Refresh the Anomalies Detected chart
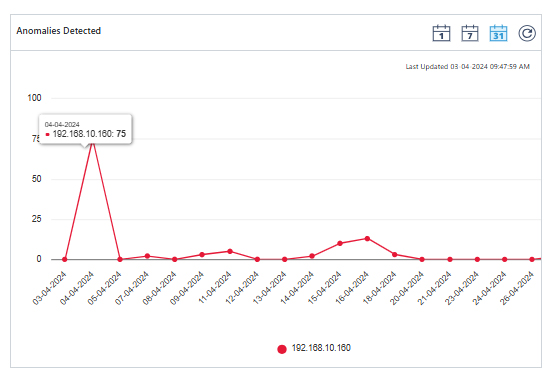This screenshot has height=380, width=552. (x=527, y=33)
